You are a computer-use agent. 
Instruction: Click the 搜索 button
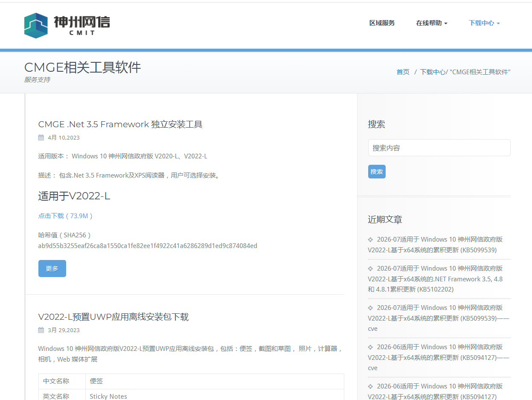377,172
